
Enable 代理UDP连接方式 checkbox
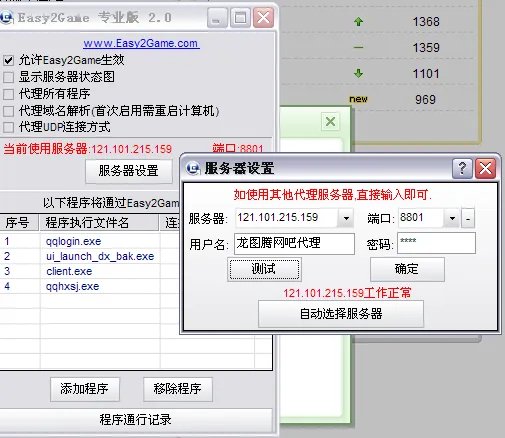[x=8, y=127]
